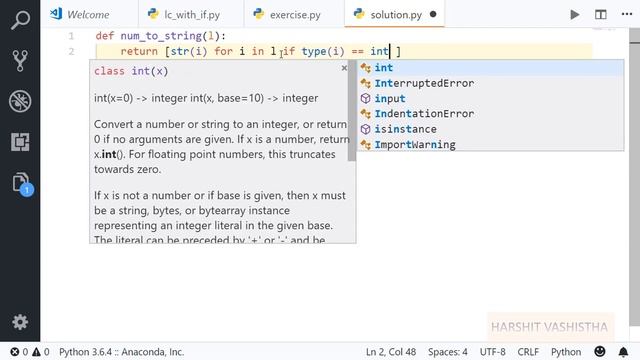This screenshot has width=640, height=360.
Task: Run Python file with play button
Action: [x=575, y=15]
